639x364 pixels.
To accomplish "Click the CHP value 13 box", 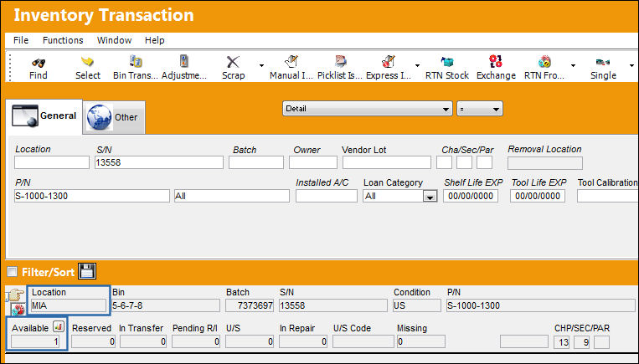I will coord(562,342).
